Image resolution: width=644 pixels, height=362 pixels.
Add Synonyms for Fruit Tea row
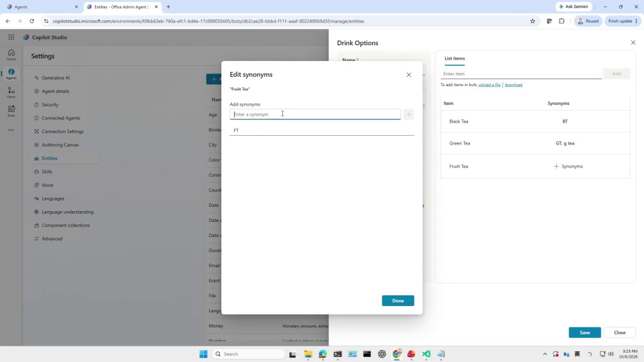click(x=569, y=166)
